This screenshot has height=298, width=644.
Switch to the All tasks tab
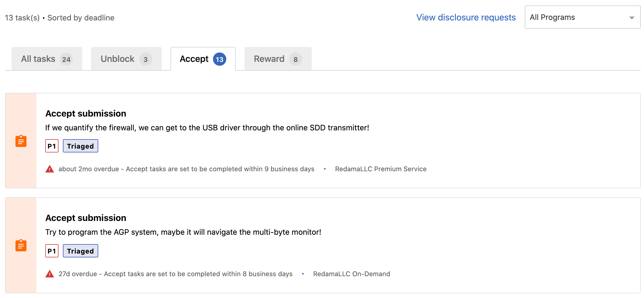[x=47, y=59]
